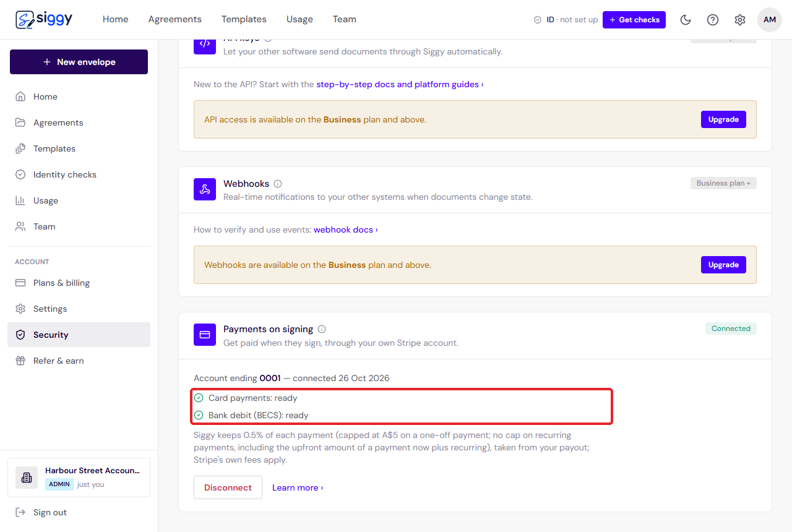Toggle dark mode moon icon

coord(686,20)
